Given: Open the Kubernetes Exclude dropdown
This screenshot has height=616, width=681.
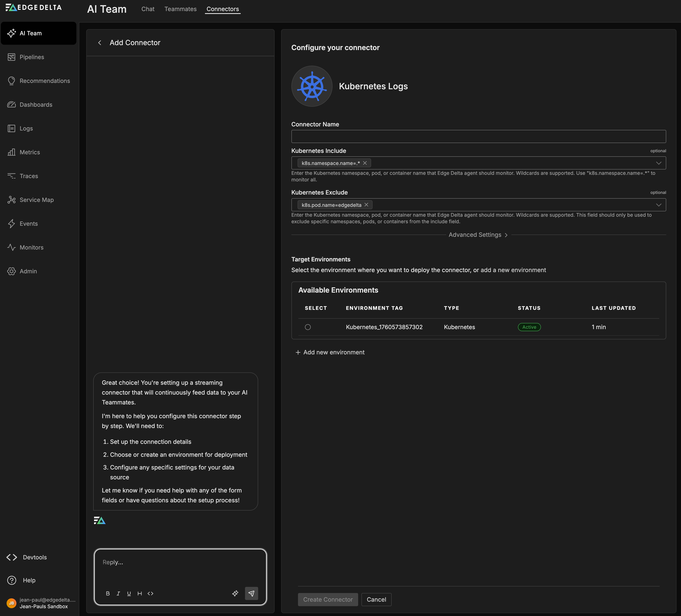Looking at the screenshot, I should point(658,205).
